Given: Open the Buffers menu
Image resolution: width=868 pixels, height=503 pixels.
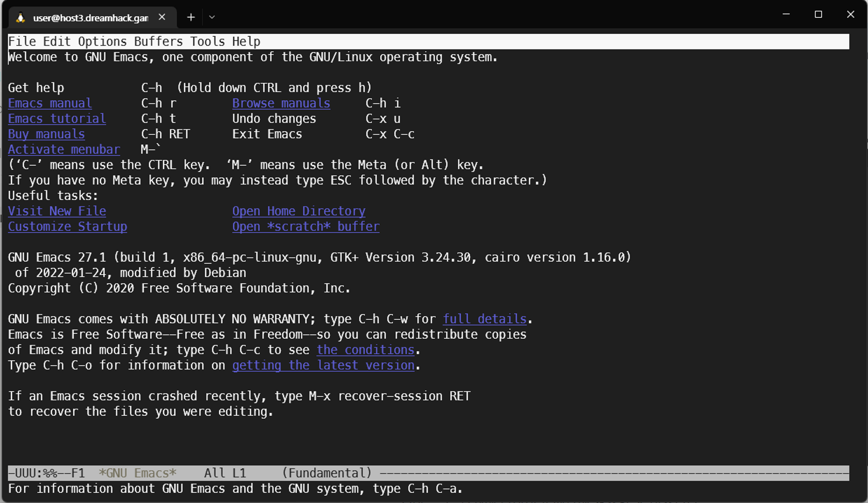Looking at the screenshot, I should click(x=159, y=42).
